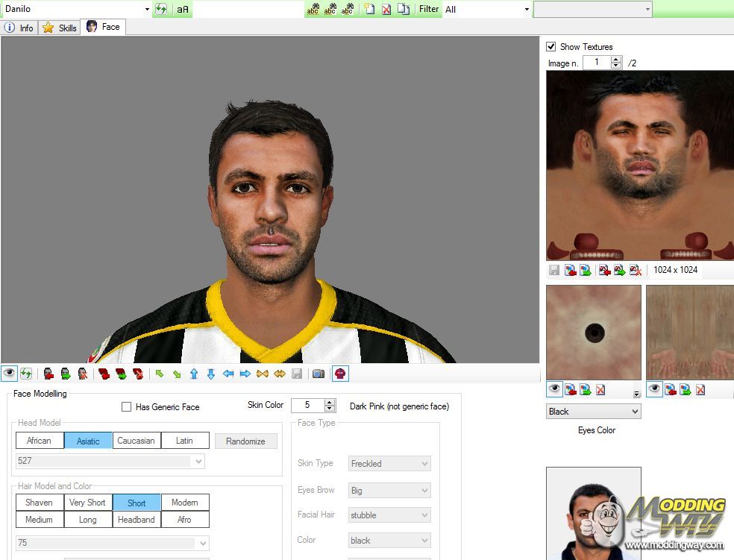Increase the Skin Color value stepper
This screenshot has height=560, width=734.
pyautogui.click(x=330, y=402)
